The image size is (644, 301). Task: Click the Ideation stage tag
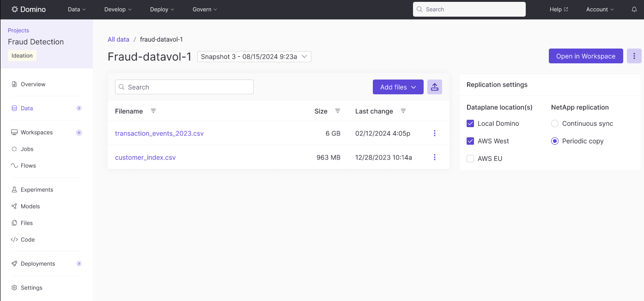(x=22, y=55)
